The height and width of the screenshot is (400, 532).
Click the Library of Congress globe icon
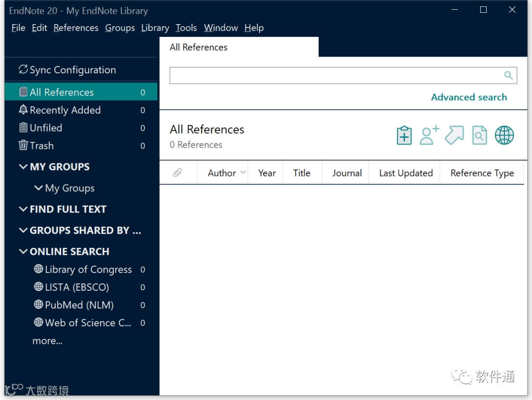[x=38, y=269]
